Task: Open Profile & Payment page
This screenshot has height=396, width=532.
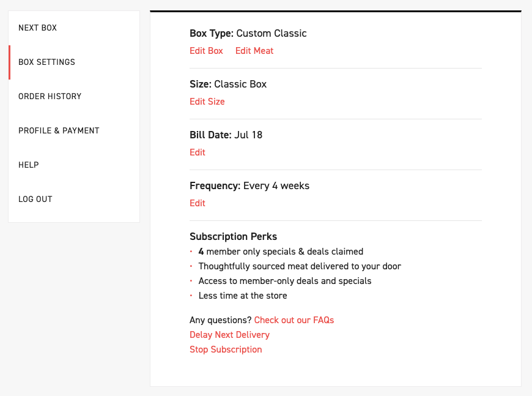Action: pyautogui.click(x=59, y=131)
